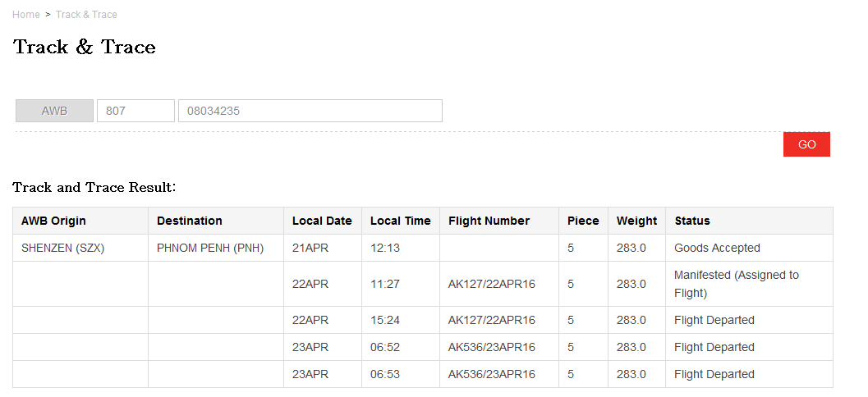The width and height of the screenshot is (868, 397).
Task: Click the grey AWB label box
Action: pos(54,111)
